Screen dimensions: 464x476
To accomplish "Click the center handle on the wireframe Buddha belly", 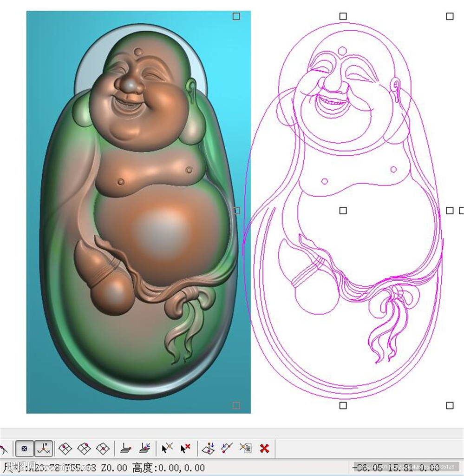I will 343,211.
